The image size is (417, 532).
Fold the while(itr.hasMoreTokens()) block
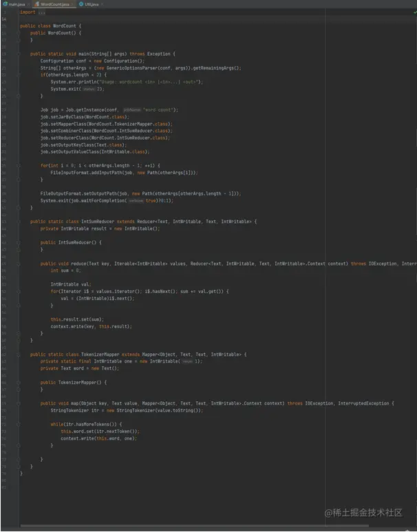coord(19,425)
